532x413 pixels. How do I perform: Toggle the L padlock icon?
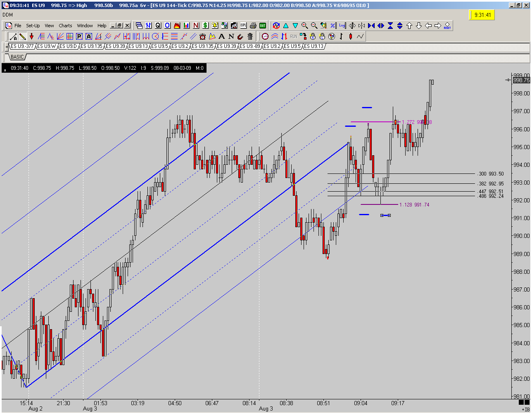click(322, 36)
